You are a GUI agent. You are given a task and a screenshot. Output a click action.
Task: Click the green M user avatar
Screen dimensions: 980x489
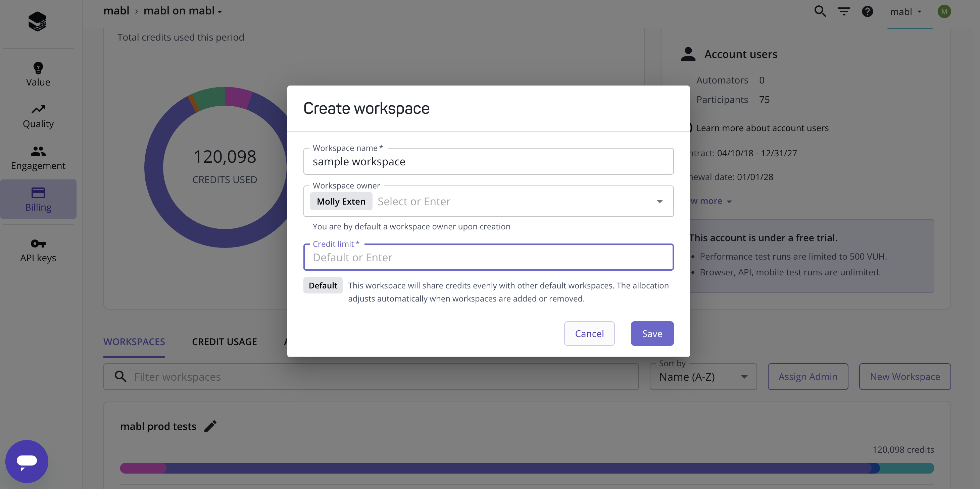[944, 11]
